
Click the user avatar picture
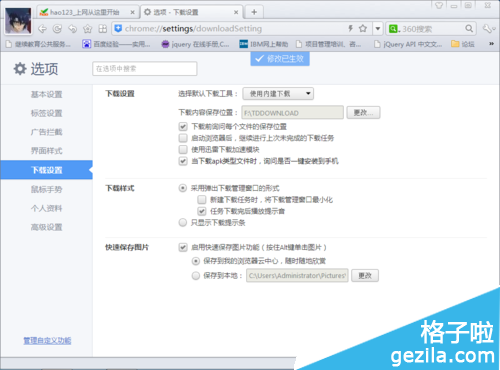pos(18,21)
